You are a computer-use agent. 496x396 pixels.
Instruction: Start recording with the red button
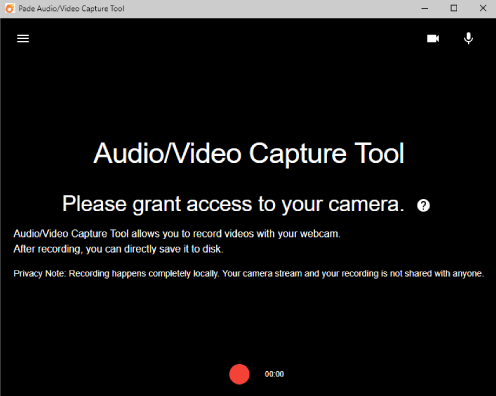click(x=239, y=374)
